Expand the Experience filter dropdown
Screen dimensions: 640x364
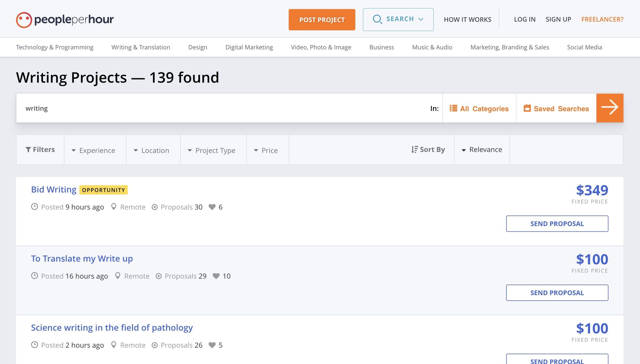click(x=93, y=150)
